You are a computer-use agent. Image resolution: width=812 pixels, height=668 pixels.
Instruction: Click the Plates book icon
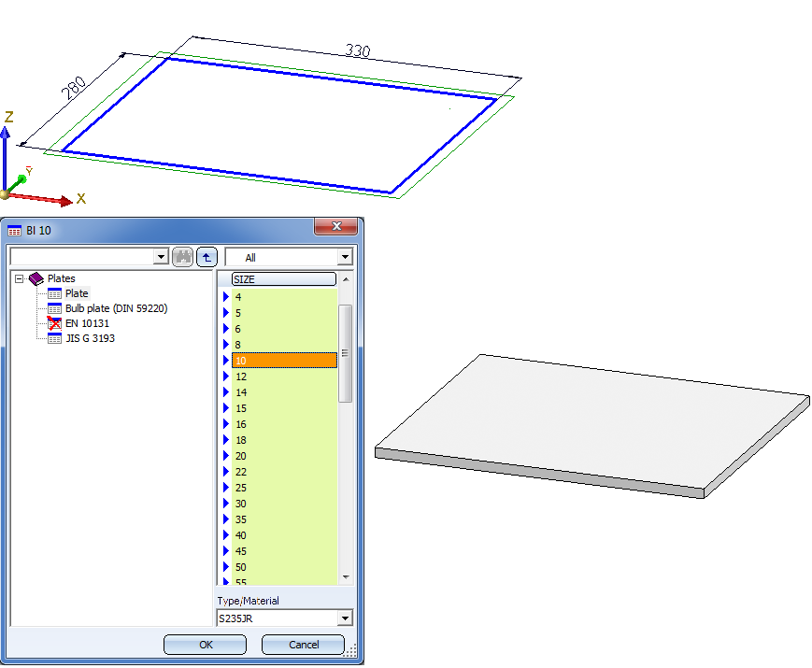tap(36, 278)
